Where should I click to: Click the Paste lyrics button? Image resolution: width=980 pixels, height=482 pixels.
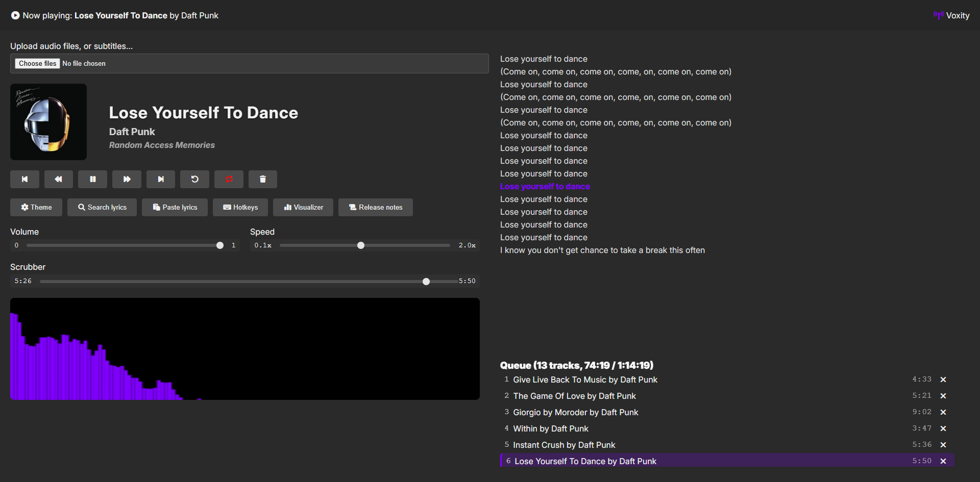[x=175, y=207]
